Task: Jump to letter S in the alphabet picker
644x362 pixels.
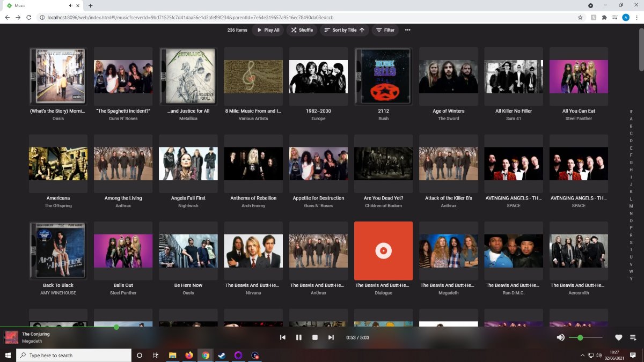Action: (631, 242)
